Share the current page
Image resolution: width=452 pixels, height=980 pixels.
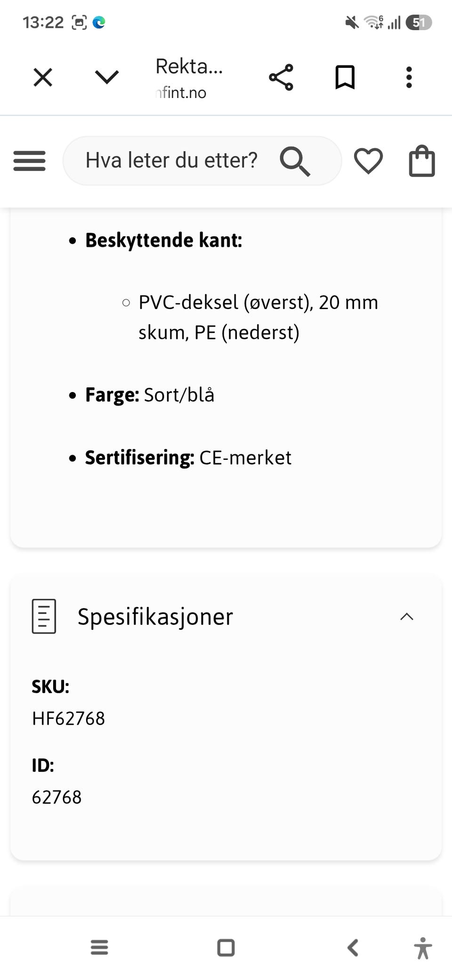point(281,77)
